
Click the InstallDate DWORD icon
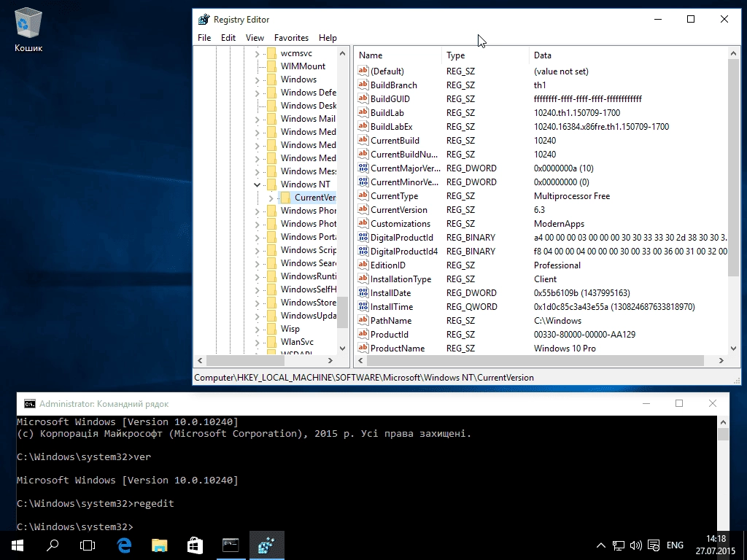(363, 292)
